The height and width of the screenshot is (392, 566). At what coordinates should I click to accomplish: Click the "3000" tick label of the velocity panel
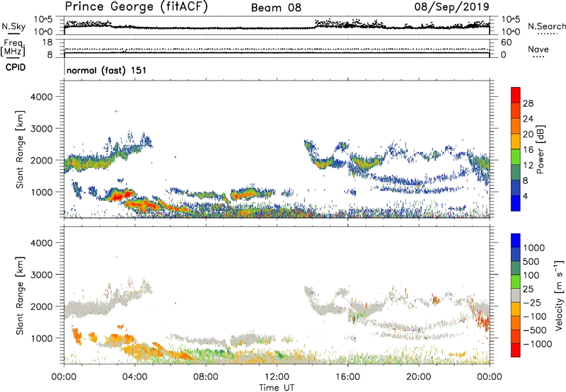(42, 275)
